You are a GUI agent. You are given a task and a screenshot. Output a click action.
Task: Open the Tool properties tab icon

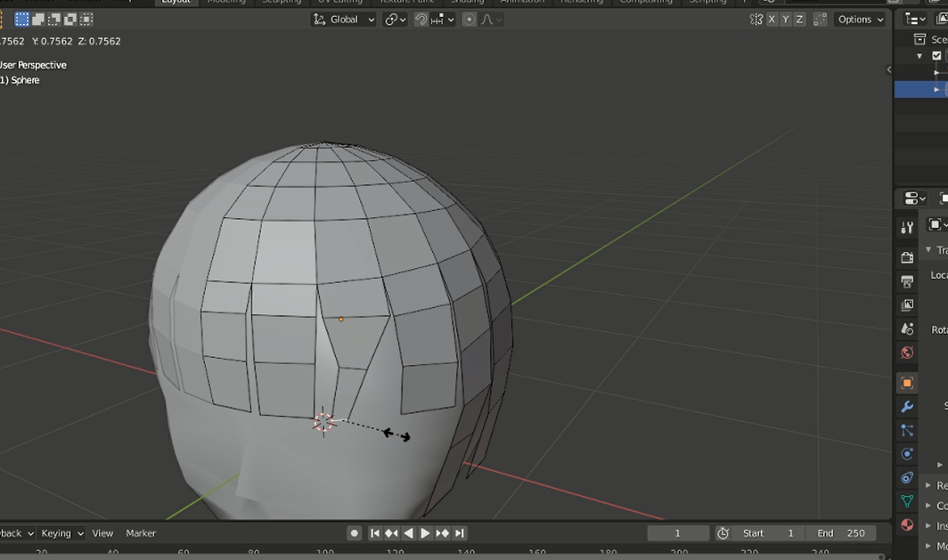point(907,227)
